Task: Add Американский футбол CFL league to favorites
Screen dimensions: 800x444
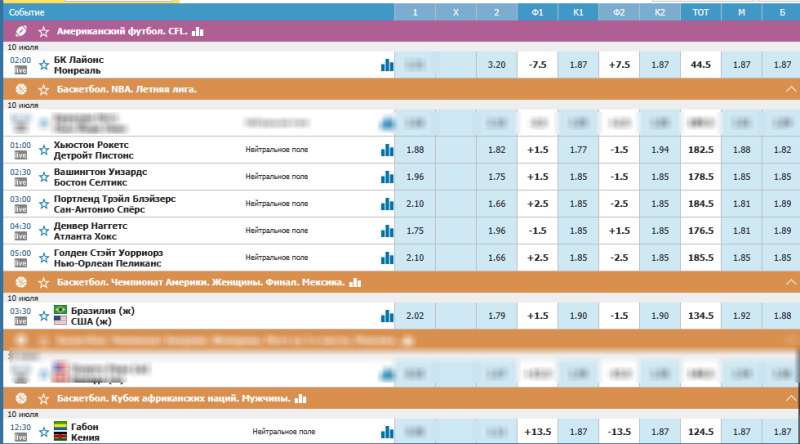Action: 43,32
